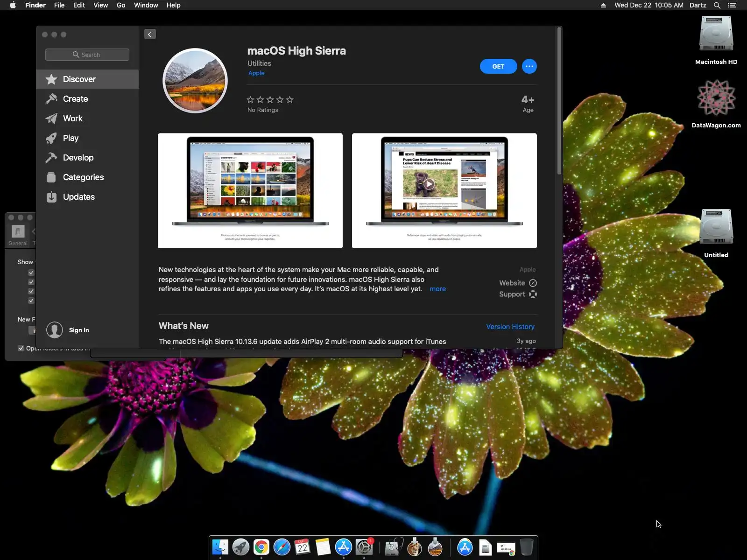Toggle the bottom Show checkbox in Finder Preferences
This screenshot has height=560, width=747.
pos(31,301)
